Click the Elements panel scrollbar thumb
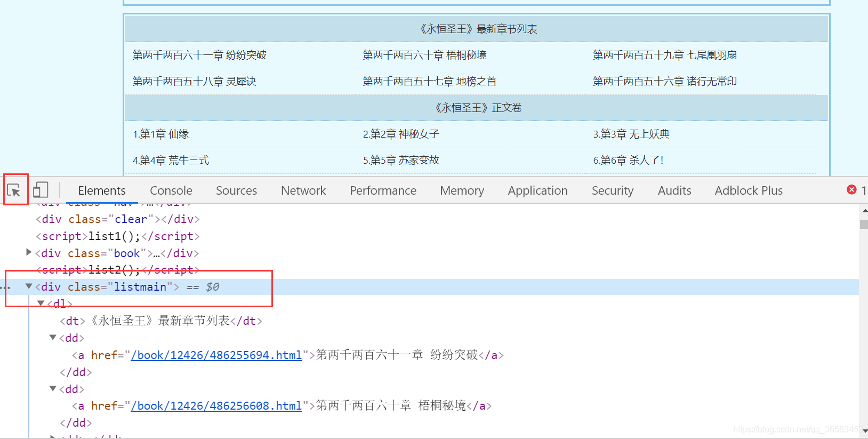 point(864,224)
